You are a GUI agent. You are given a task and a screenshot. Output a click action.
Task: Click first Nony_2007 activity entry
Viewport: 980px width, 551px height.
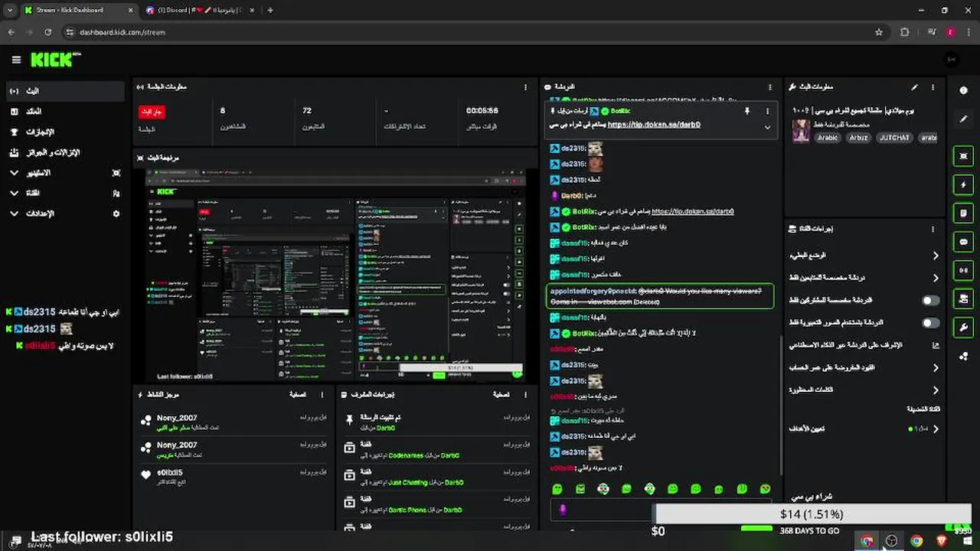point(234,422)
